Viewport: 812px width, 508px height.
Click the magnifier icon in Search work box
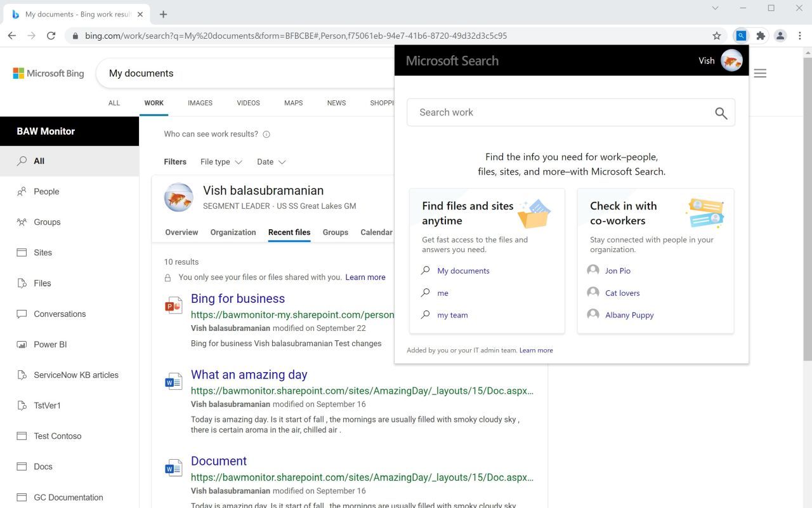[x=721, y=113]
